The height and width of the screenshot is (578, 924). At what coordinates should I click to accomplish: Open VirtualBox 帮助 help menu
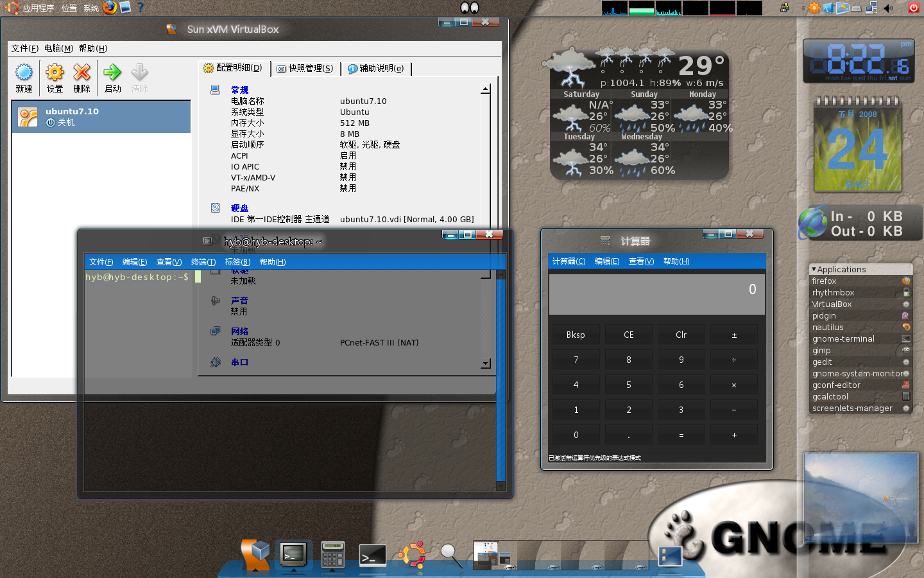93,48
